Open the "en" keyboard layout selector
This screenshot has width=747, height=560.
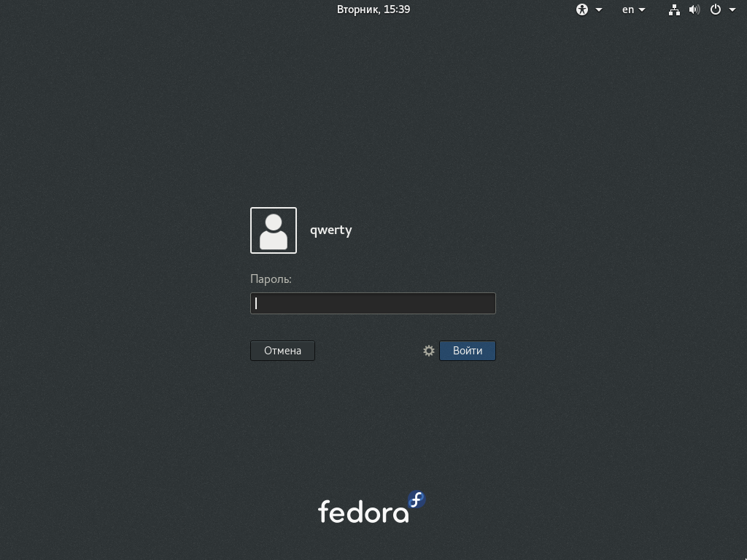(633, 9)
